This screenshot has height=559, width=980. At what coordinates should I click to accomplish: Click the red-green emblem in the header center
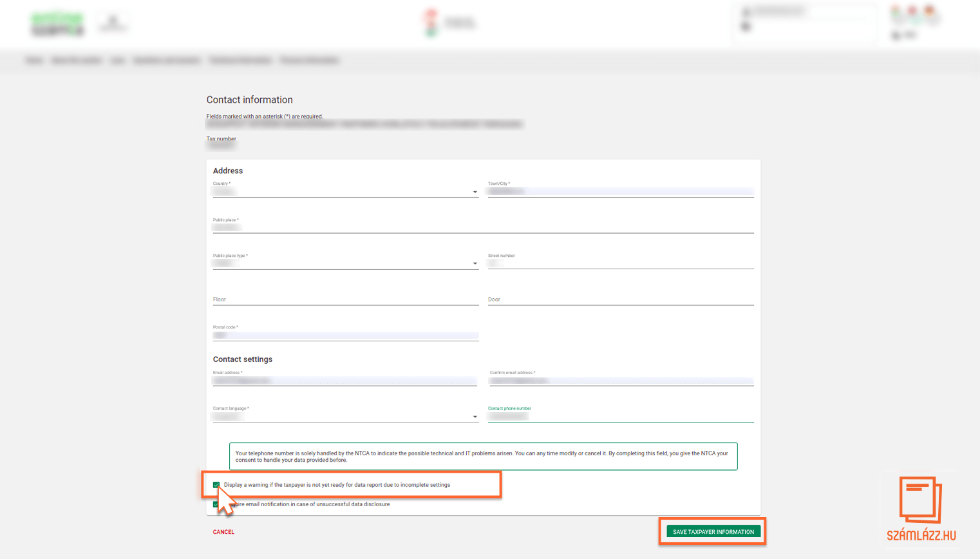click(x=431, y=23)
